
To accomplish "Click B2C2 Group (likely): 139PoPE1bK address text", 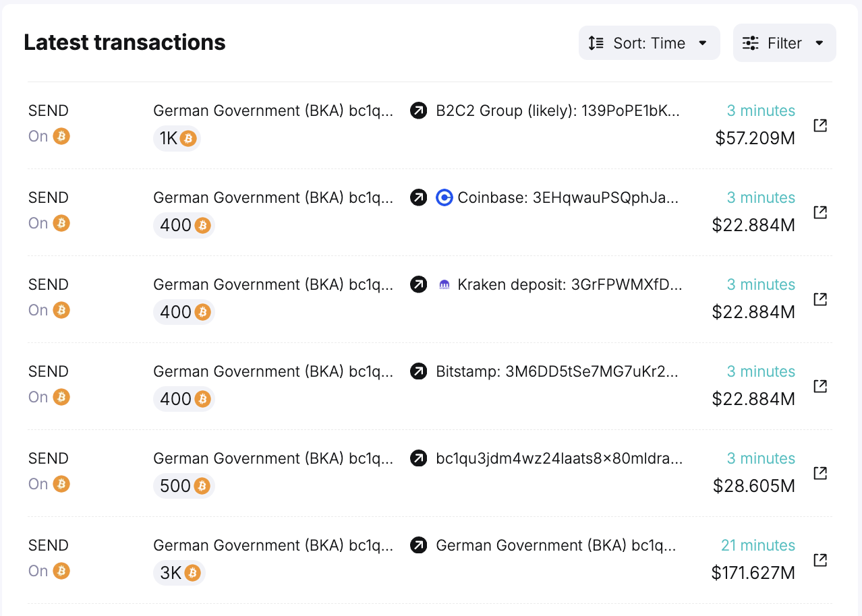I will [x=556, y=111].
